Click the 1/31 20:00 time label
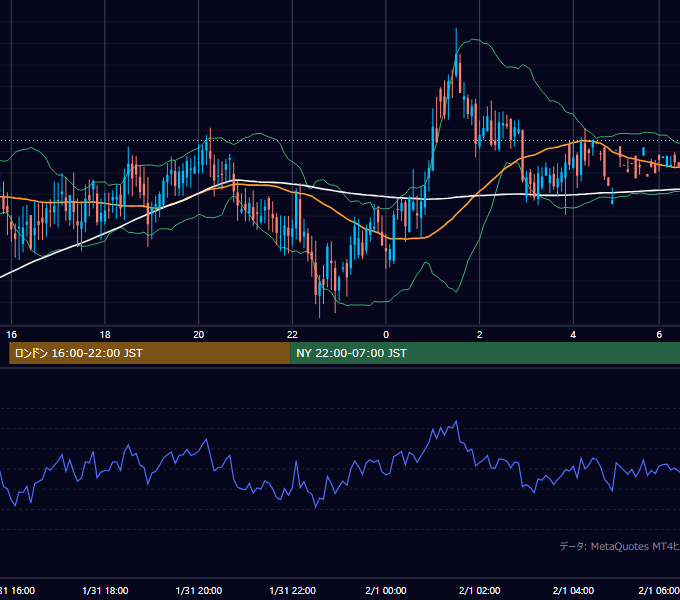The image size is (680, 600). [x=199, y=590]
